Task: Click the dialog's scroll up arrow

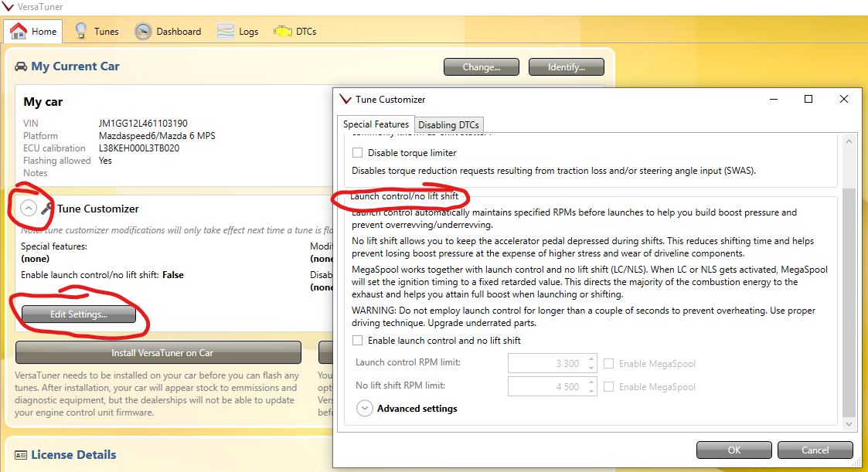Action: (849, 141)
